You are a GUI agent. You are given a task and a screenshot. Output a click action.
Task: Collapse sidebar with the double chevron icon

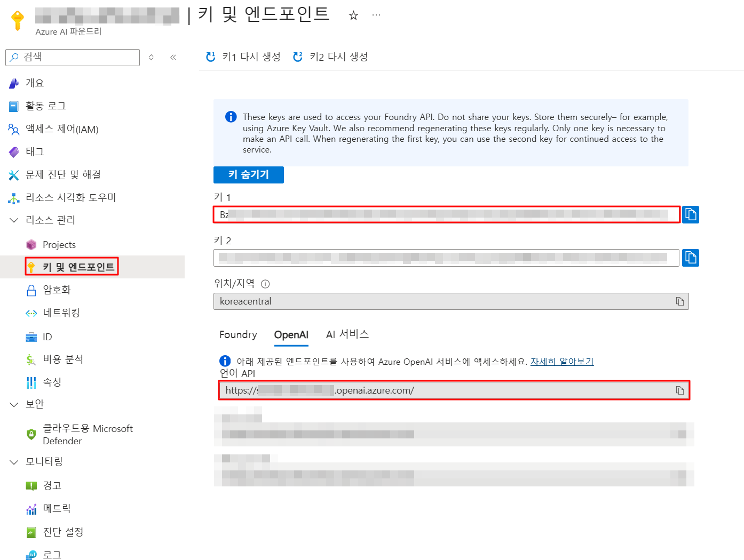tap(173, 57)
